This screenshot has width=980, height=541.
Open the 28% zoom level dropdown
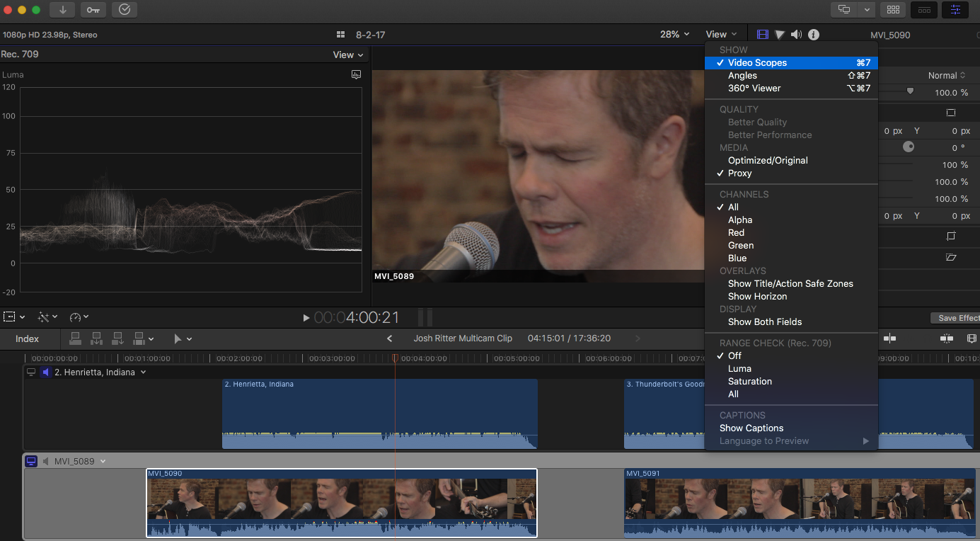click(x=674, y=35)
